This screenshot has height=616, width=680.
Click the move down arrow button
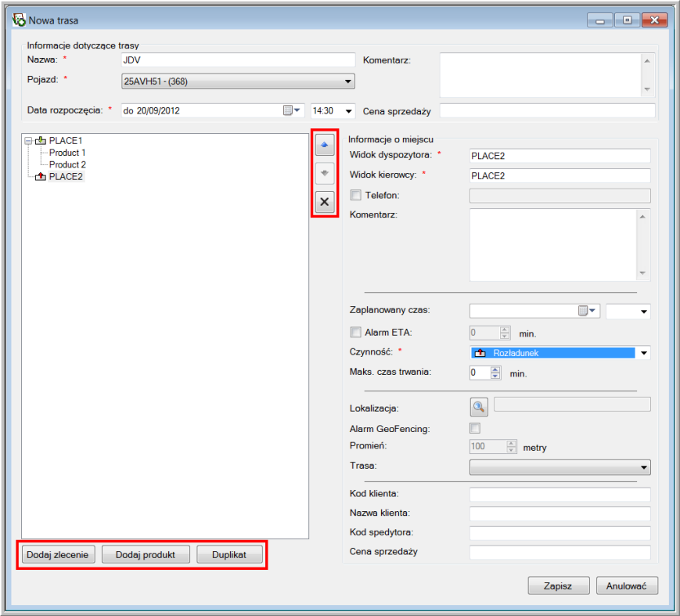click(325, 174)
